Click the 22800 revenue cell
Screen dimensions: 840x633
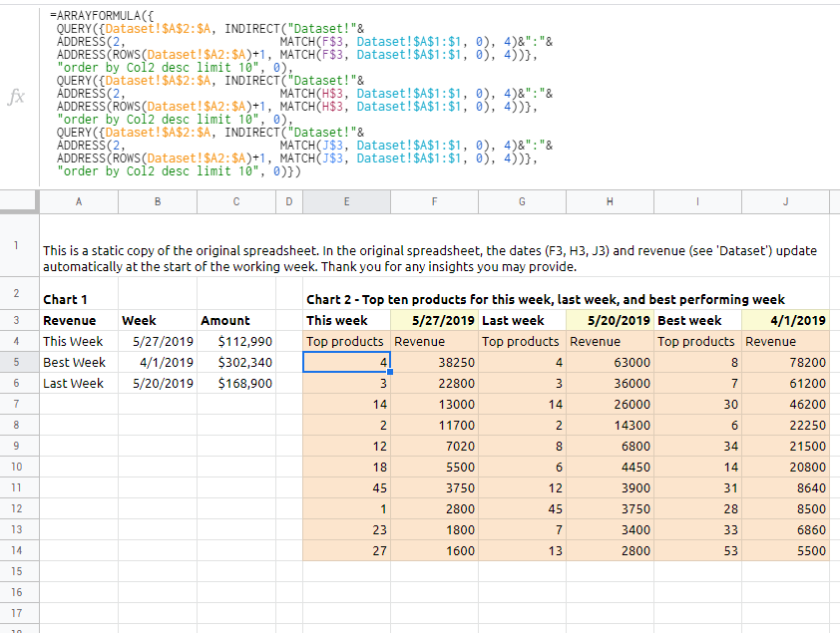(434, 383)
